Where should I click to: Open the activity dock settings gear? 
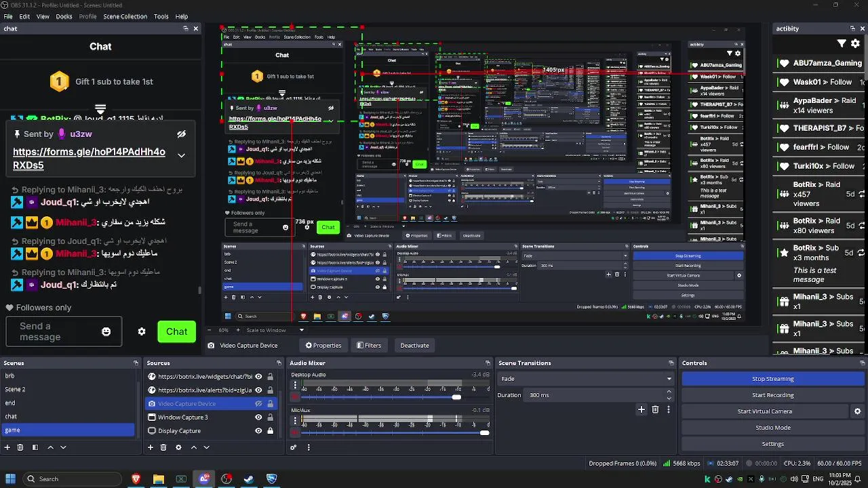pyautogui.click(x=855, y=43)
